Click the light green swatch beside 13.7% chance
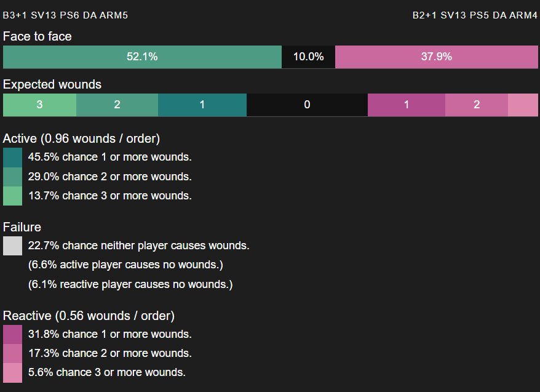540x392 pixels. (x=13, y=196)
